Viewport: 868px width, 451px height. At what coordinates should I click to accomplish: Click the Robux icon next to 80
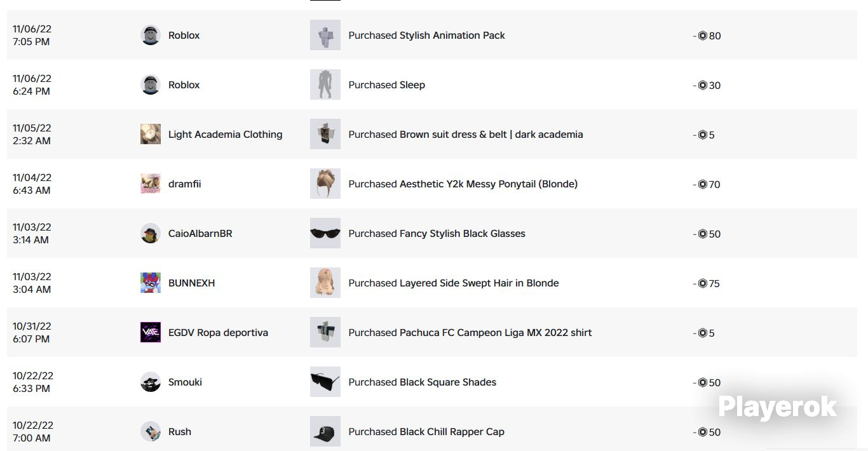[702, 36]
